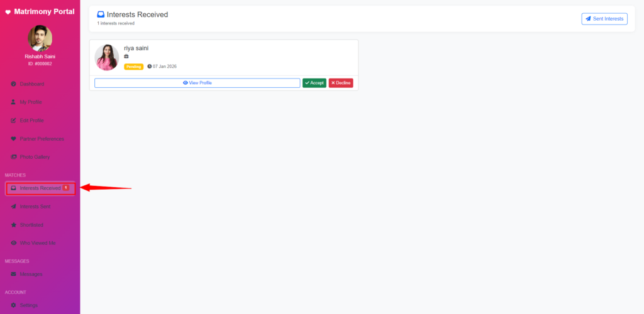Click riya saini's profile photo

[x=107, y=57]
